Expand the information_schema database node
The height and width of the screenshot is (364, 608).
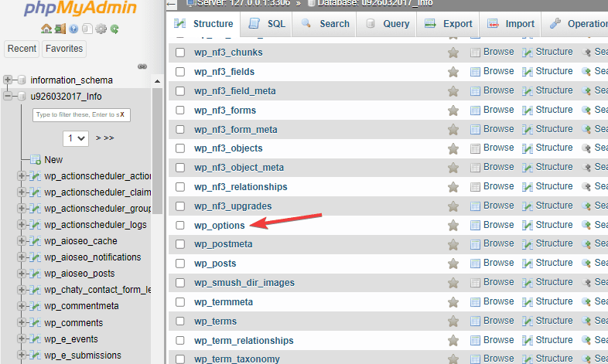tap(8, 80)
